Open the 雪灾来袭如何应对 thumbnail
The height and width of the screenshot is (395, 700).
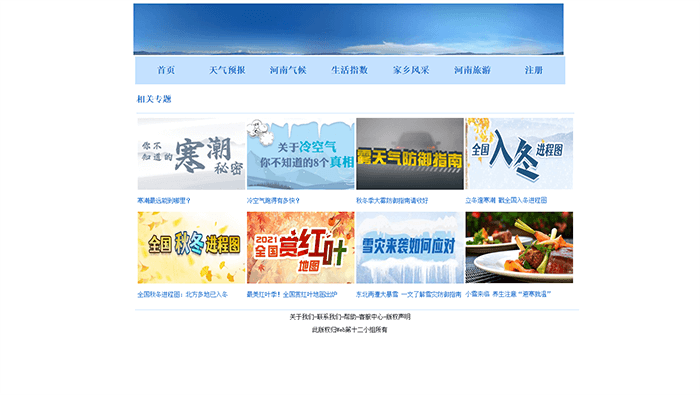(x=410, y=248)
